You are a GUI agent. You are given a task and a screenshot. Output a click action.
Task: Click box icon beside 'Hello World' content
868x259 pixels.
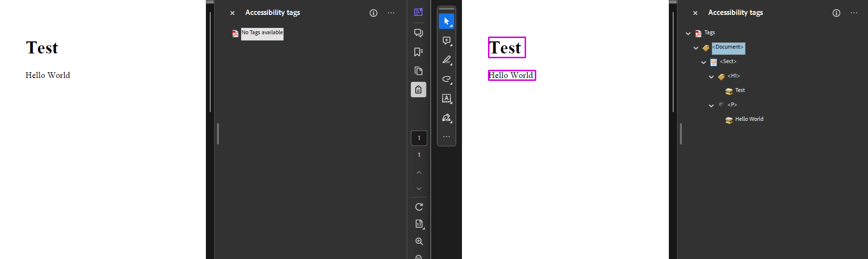tap(729, 120)
